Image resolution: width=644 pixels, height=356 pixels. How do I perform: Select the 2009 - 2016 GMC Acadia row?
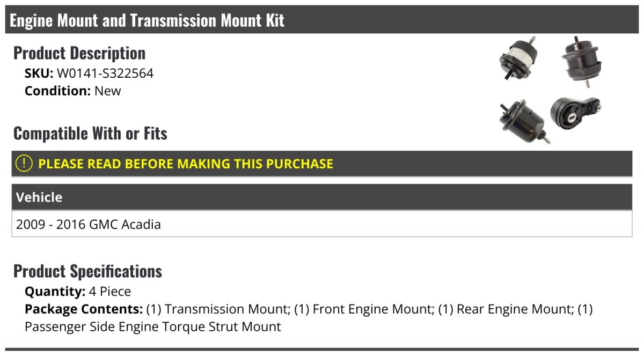coord(89,224)
